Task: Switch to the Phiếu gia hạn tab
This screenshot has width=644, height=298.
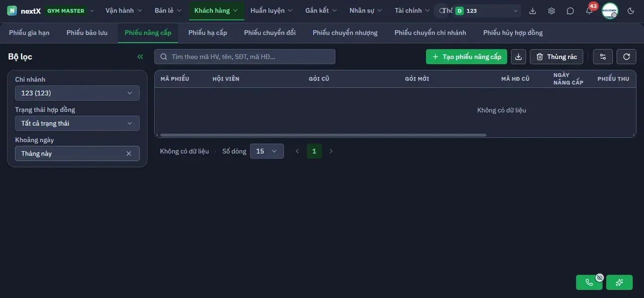Action: pos(29,33)
